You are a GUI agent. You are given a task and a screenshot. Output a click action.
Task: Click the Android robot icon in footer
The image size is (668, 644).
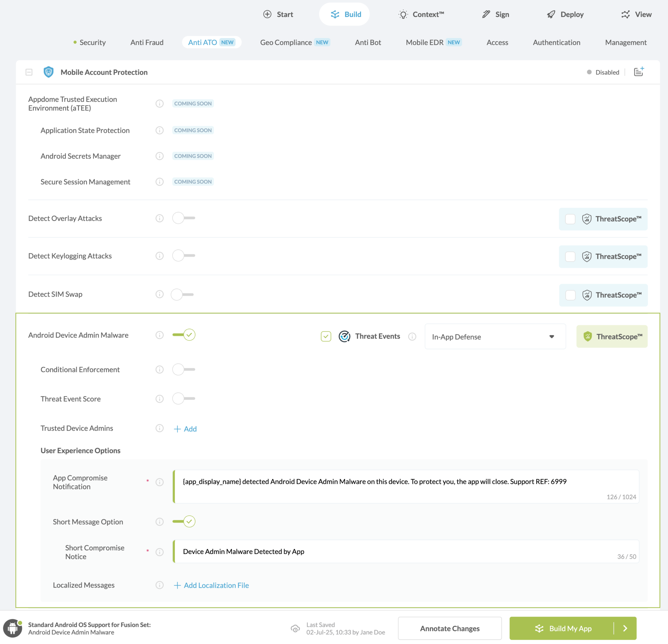tap(13, 628)
